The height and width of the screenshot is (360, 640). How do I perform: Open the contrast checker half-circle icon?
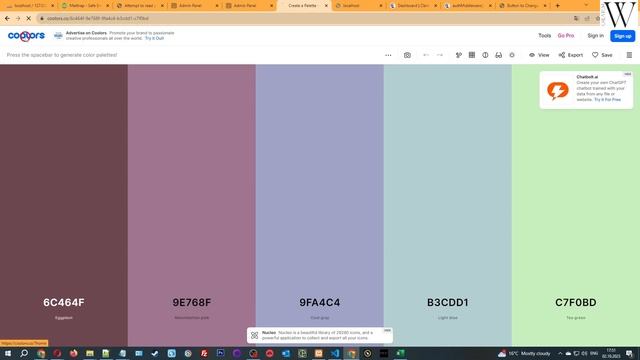coord(485,55)
